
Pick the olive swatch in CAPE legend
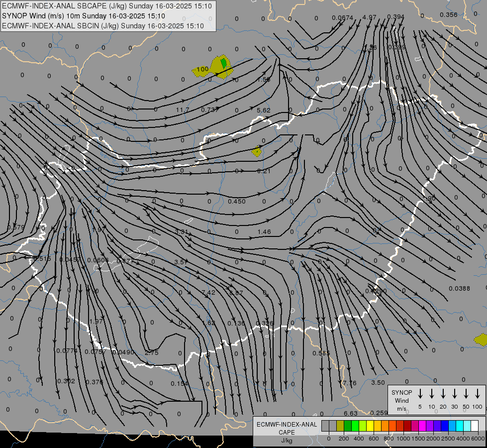pos(340,426)
